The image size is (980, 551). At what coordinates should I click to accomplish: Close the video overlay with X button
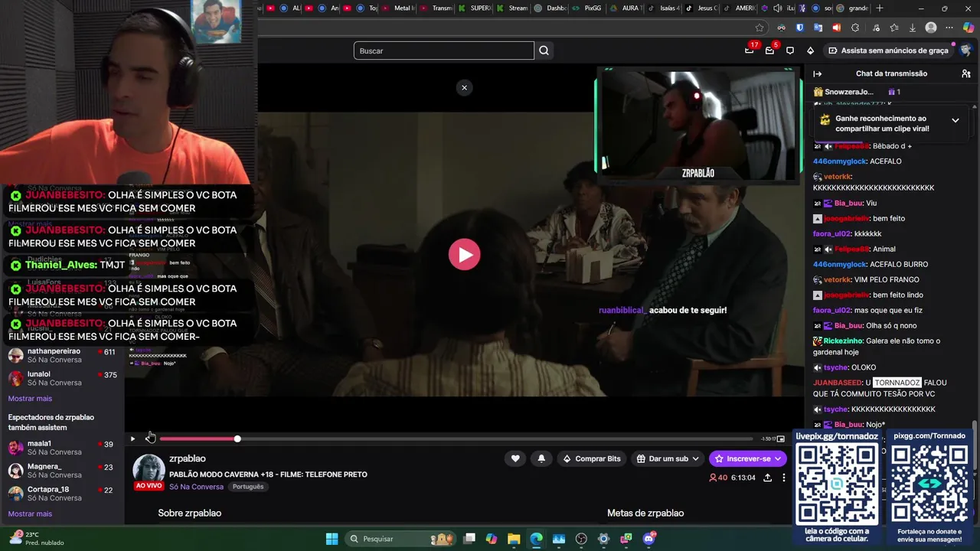pyautogui.click(x=464, y=87)
